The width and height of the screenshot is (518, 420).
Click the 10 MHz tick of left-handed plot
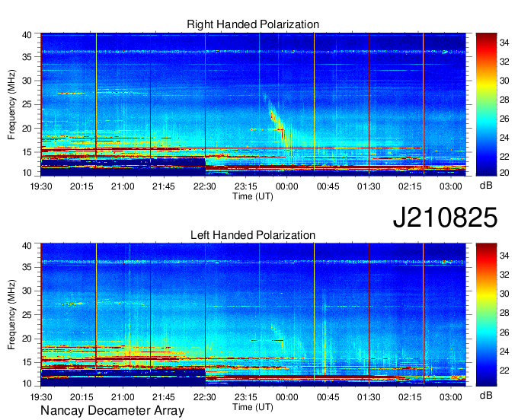point(27,383)
